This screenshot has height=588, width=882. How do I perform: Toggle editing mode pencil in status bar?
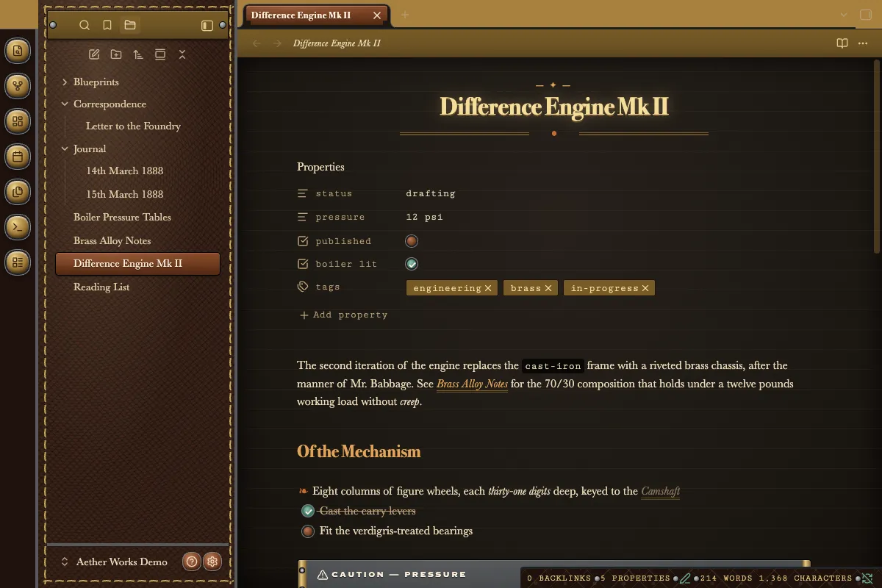[686, 578]
